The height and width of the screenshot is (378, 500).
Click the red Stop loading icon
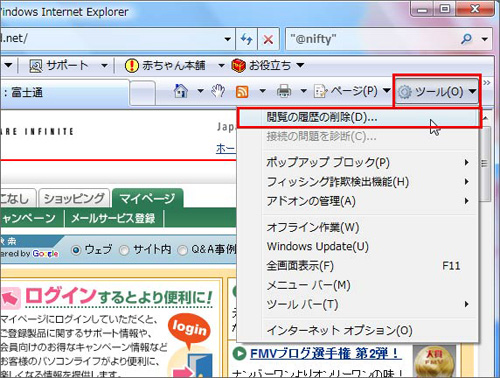pos(268,39)
